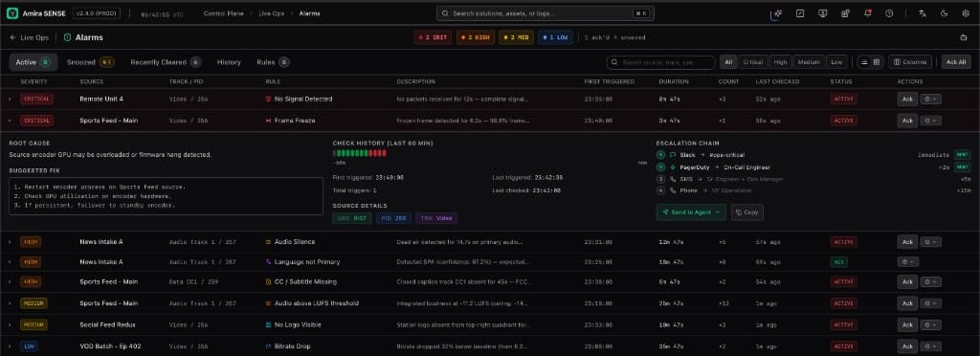980x356 pixels.
Task: Toggle dark mode moon icon
Action: coord(945,13)
